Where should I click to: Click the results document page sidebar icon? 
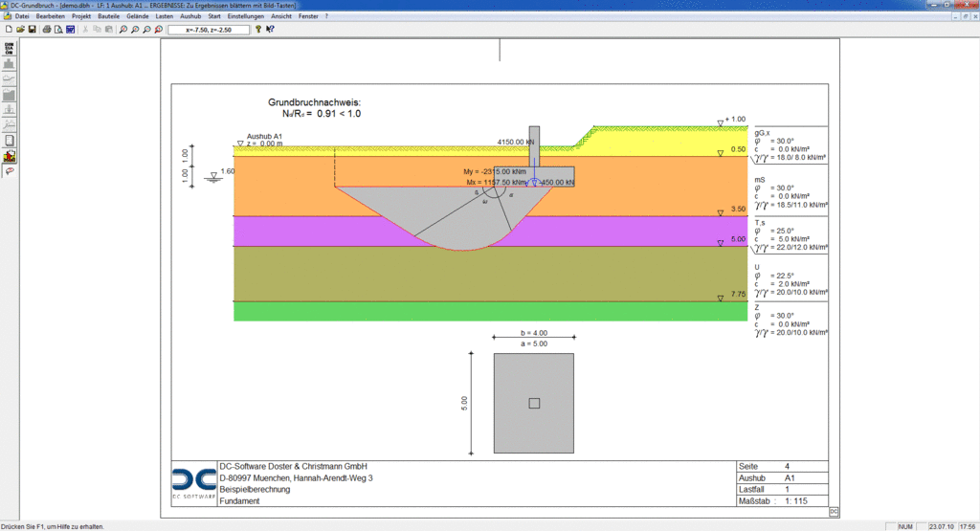pos(10,141)
